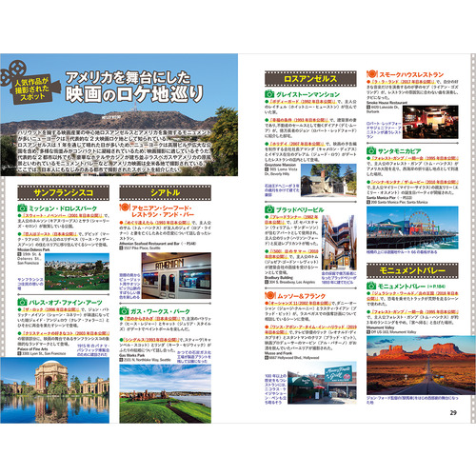Open the Bradbury Building interior photo
The image size is (476, 476).
click(339, 243)
